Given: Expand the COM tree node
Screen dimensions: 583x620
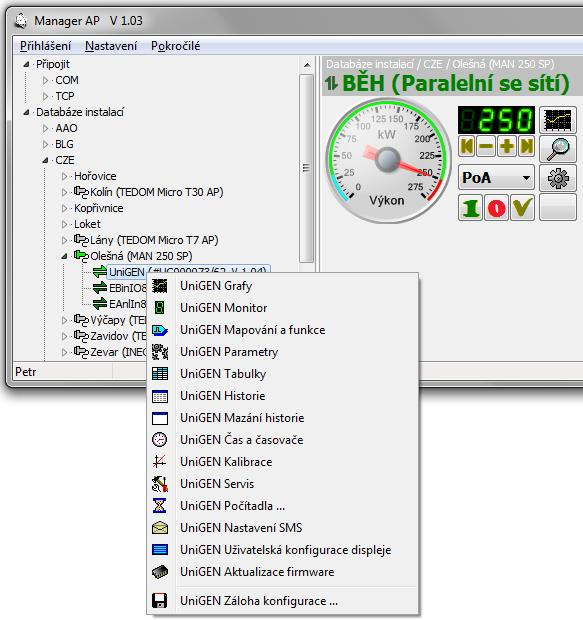Looking at the screenshot, I should pyautogui.click(x=45, y=80).
